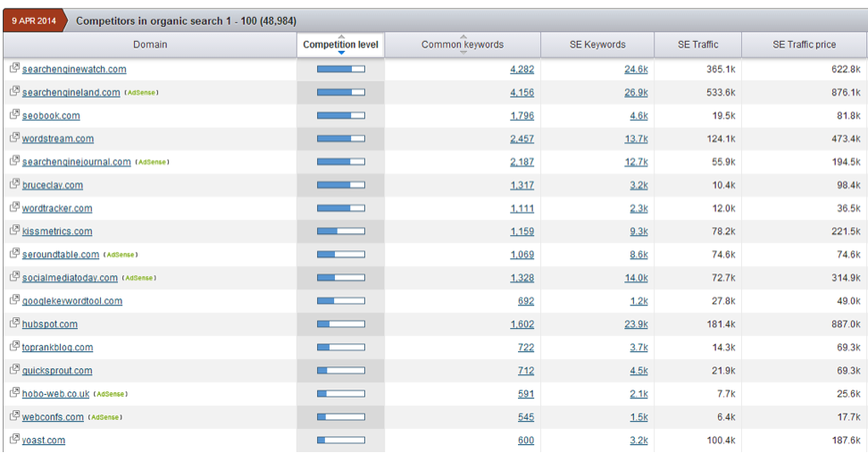This screenshot has height=453, width=868.
Task: Click the SE Keywords column header
Action: pos(597,45)
